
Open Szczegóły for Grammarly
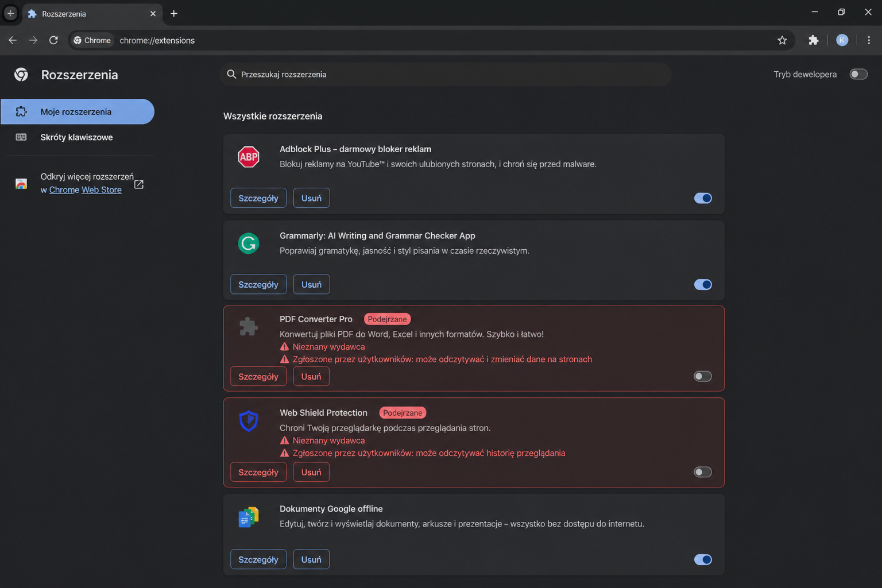258,284
